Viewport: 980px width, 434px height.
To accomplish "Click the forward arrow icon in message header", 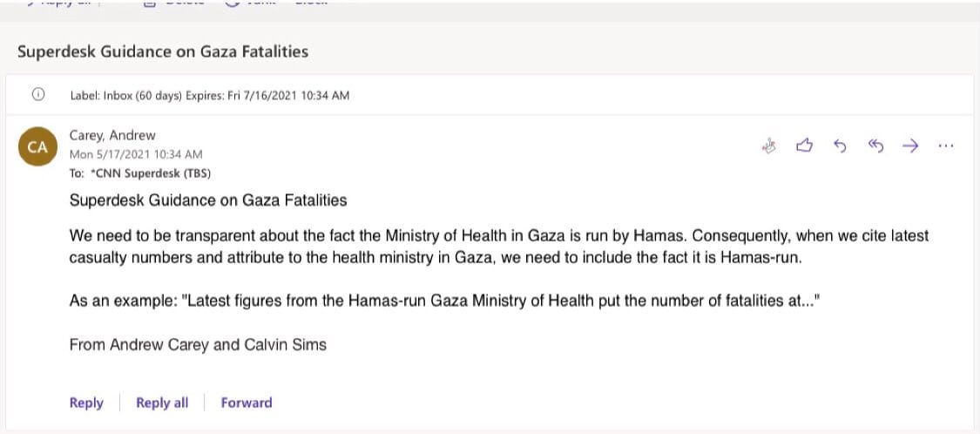I will tap(910, 146).
